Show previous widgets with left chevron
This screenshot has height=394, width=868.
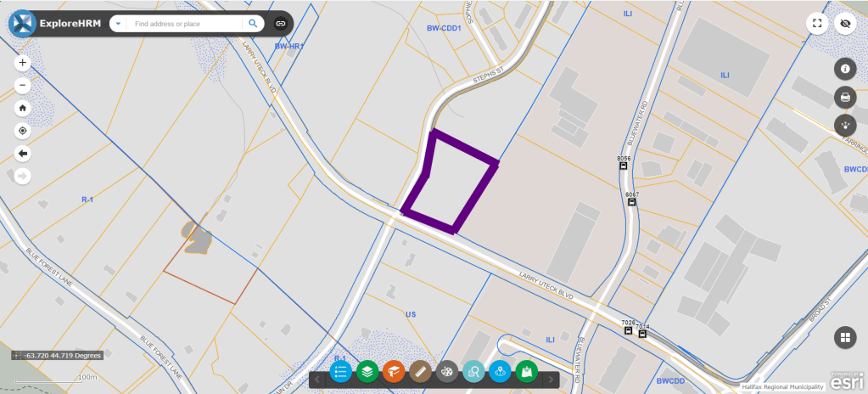tap(317, 380)
